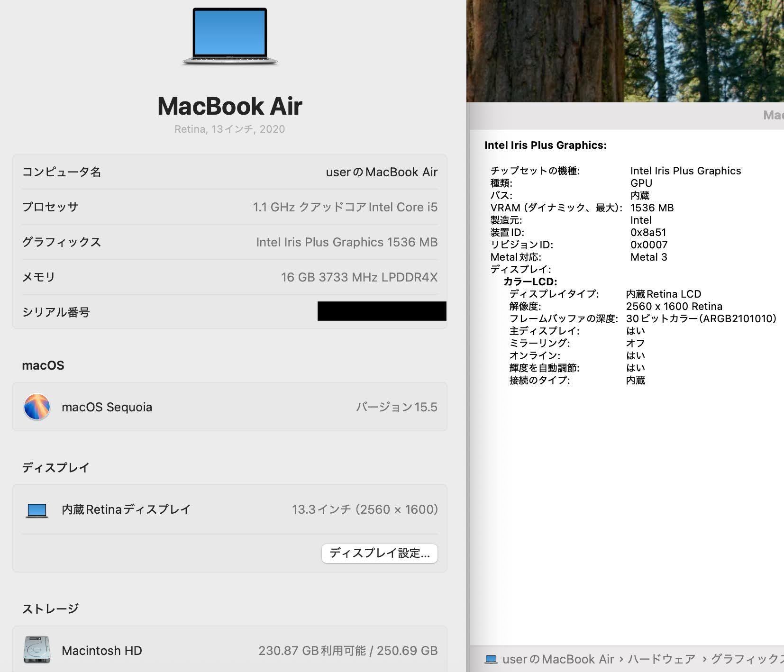Click the computer name userのMacBook Air field
Viewport: 784px width, 672px height.
[381, 172]
